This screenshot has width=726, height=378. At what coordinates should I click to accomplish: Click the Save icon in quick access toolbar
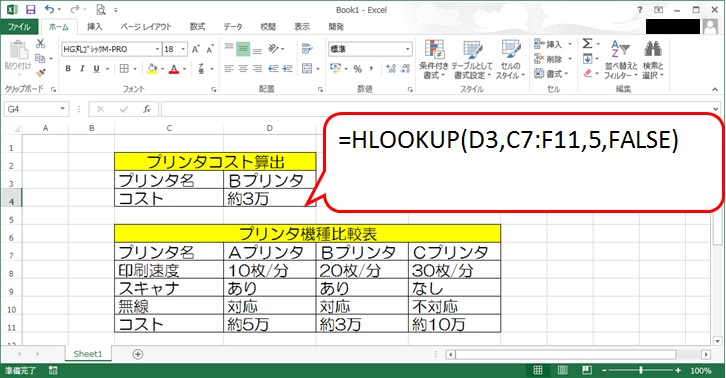pos(31,9)
